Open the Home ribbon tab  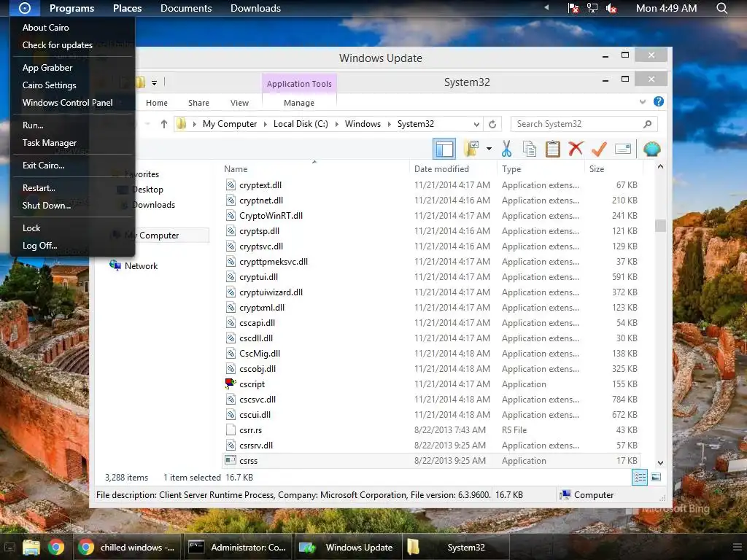click(x=157, y=103)
